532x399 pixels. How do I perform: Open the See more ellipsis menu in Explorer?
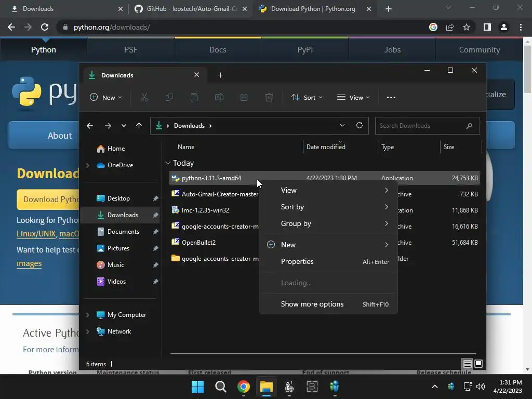point(391,97)
